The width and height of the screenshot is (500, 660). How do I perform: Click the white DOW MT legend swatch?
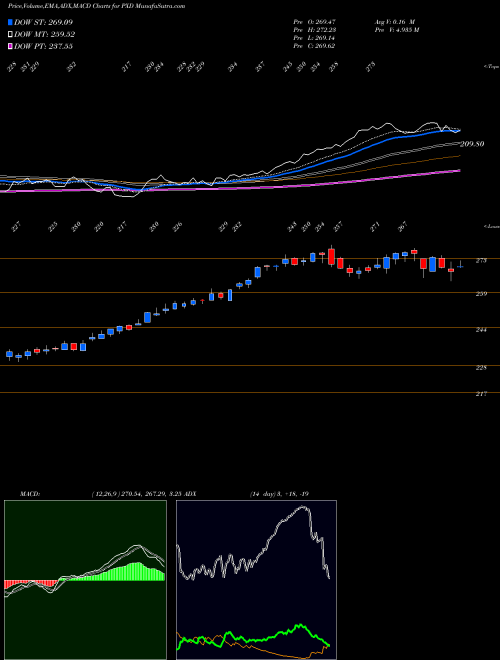pyautogui.click(x=10, y=34)
